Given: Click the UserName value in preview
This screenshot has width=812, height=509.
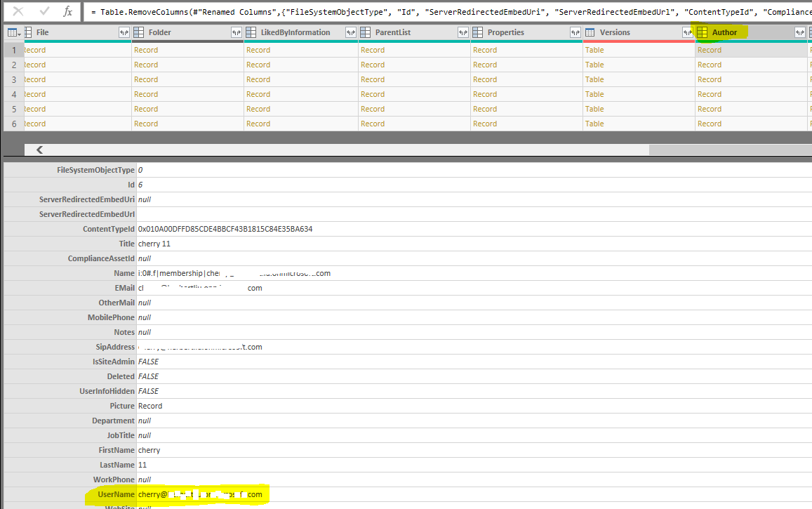Looking at the screenshot, I should 200,494.
